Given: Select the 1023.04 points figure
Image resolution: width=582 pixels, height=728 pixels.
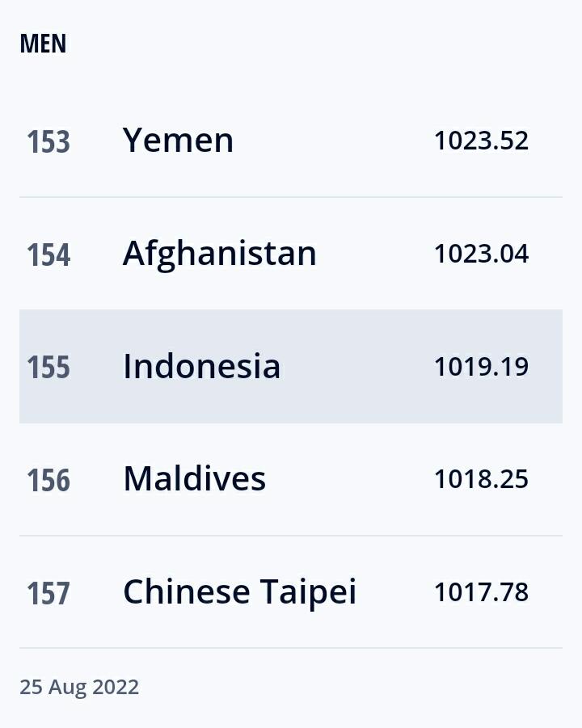Looking at the screenshot, I should (481, 254).
